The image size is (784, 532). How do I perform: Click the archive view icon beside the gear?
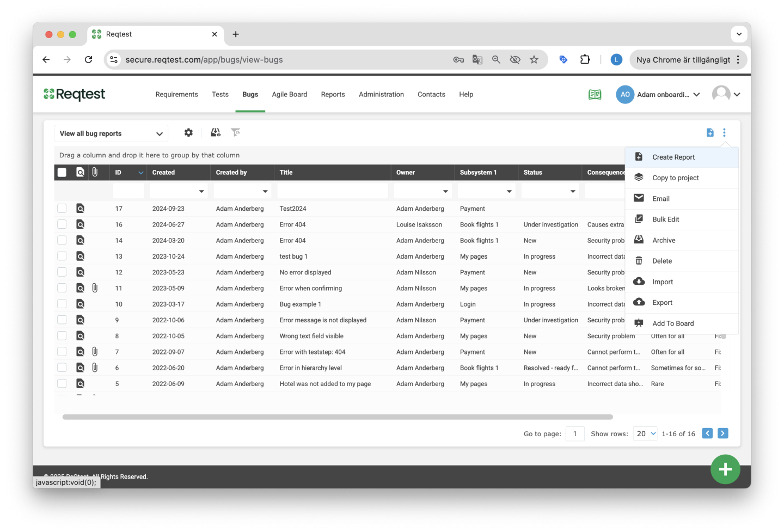[x=216, y=133]
